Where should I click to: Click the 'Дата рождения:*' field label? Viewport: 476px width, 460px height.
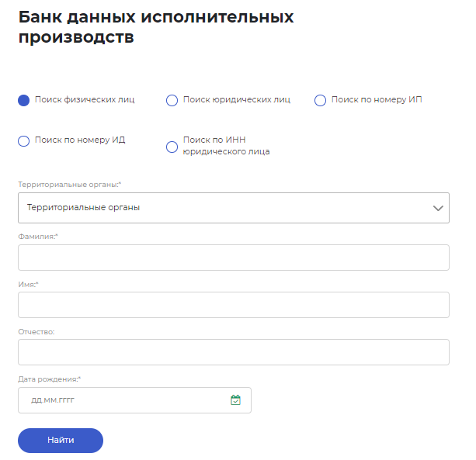pyautogui.click(x=50, y=379)
